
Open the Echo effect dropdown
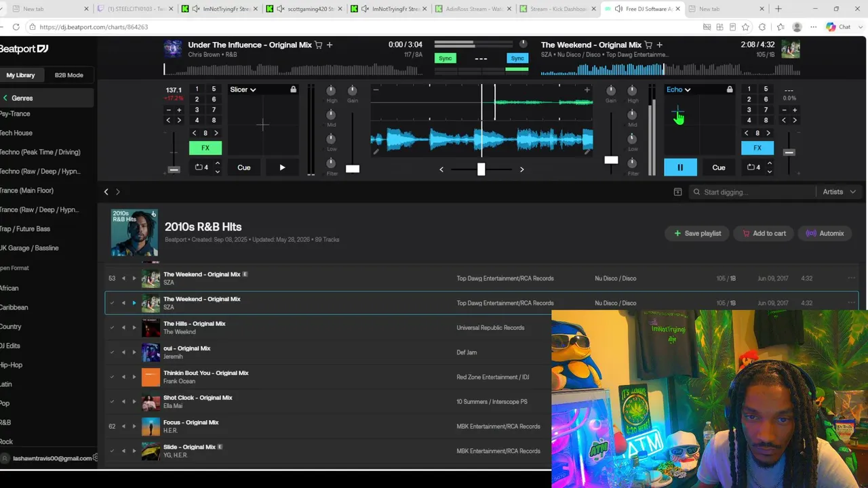678,89
